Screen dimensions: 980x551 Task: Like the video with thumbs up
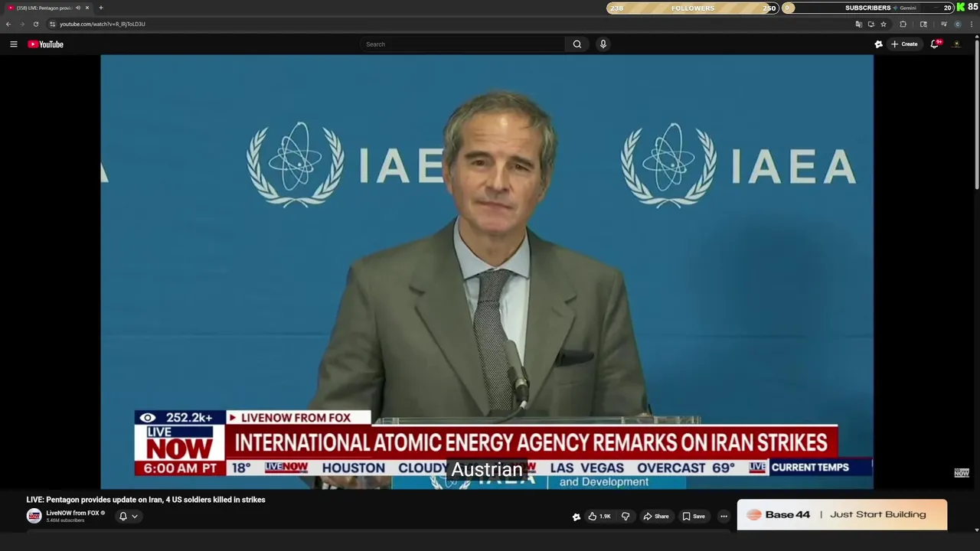[599, 517]
